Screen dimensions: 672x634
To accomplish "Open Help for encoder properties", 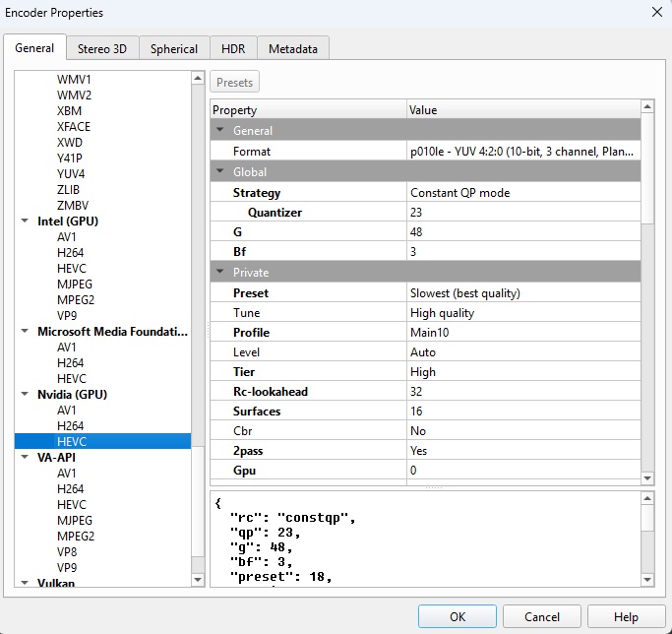I will 626,616.
